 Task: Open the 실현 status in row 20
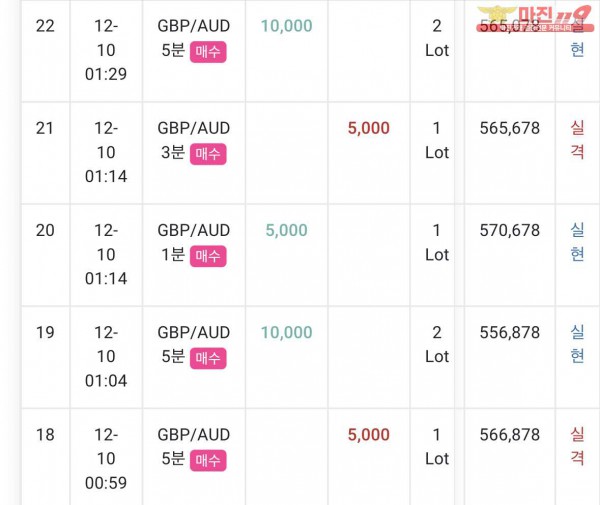click(577, 242)
